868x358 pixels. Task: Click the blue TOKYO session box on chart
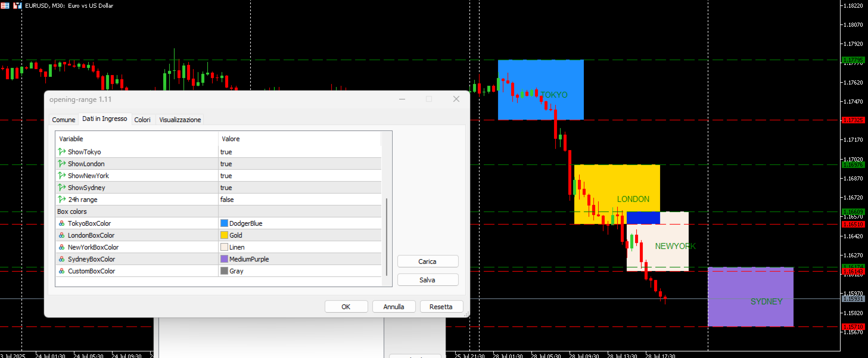(541, 89)
